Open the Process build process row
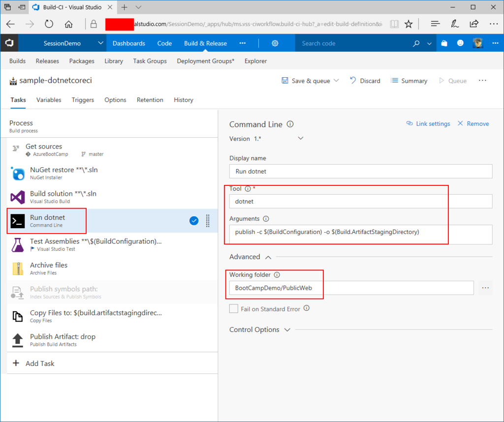 pos(109,126)
